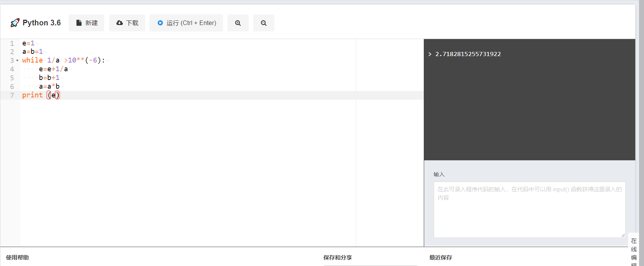Click the zoom in magnifier icon
The width and height of the screenshot is (644, 266).
pos(238,23)
